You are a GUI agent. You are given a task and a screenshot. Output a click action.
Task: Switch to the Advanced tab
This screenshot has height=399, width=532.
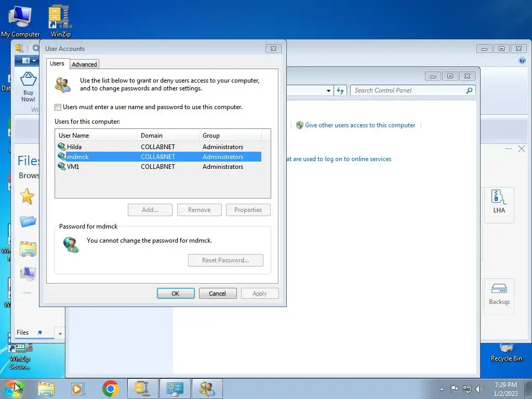click(x=84, y=64)
